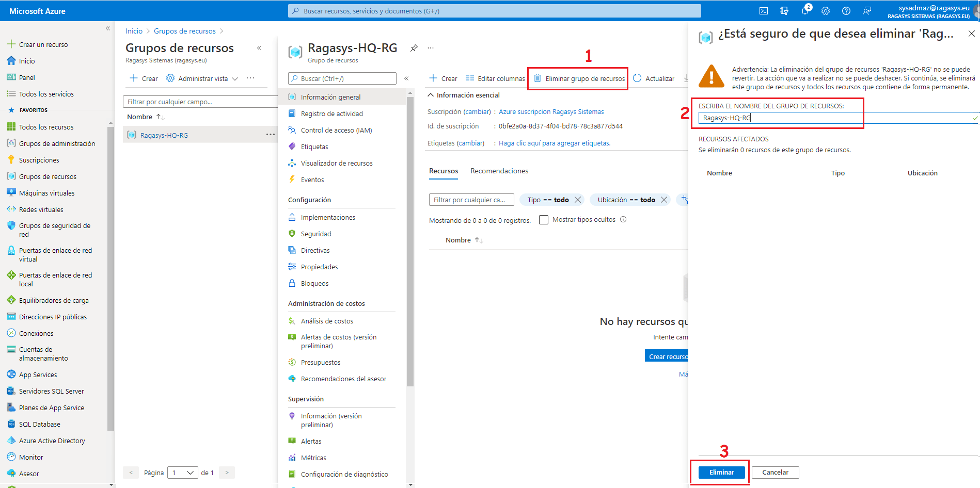This screenshot has width=980, height=488.
Task: Click the Cancelar button
Action: coord(775,472)
